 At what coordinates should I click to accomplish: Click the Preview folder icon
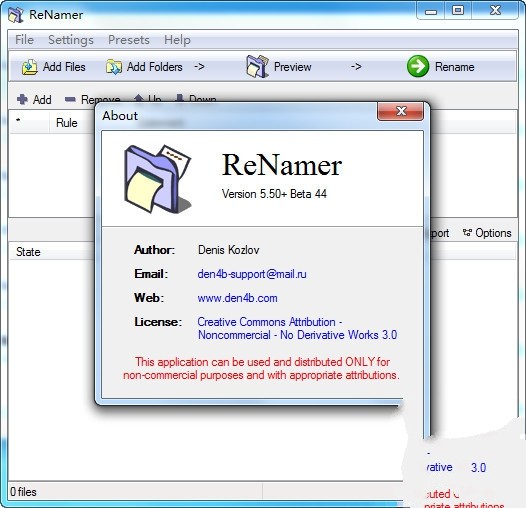coord(257,66)
